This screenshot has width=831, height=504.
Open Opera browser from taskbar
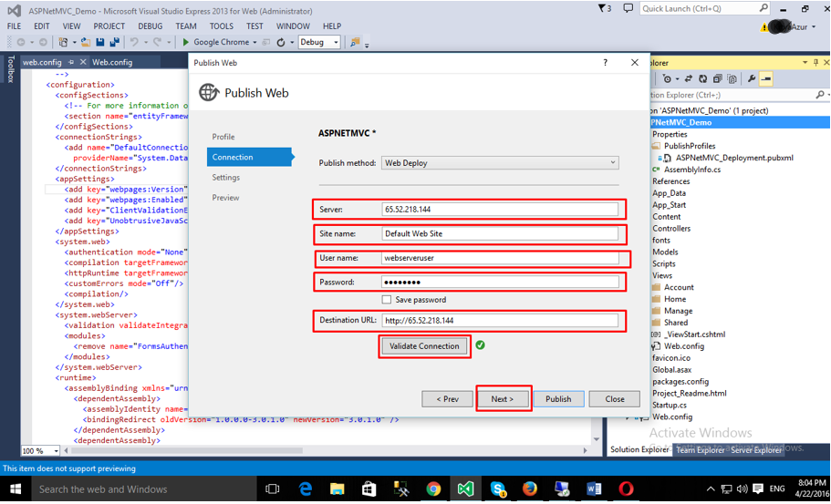tap(626, 489)
